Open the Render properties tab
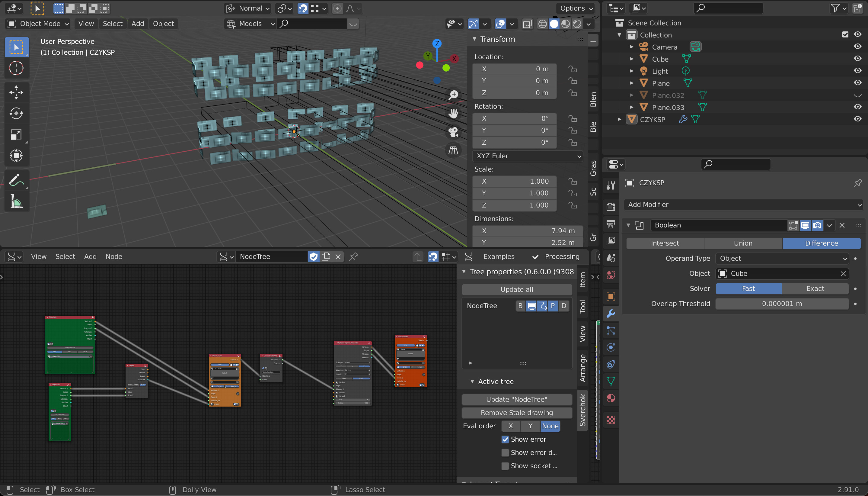Screen dimensions: 868x496 (x=611, y=207)
